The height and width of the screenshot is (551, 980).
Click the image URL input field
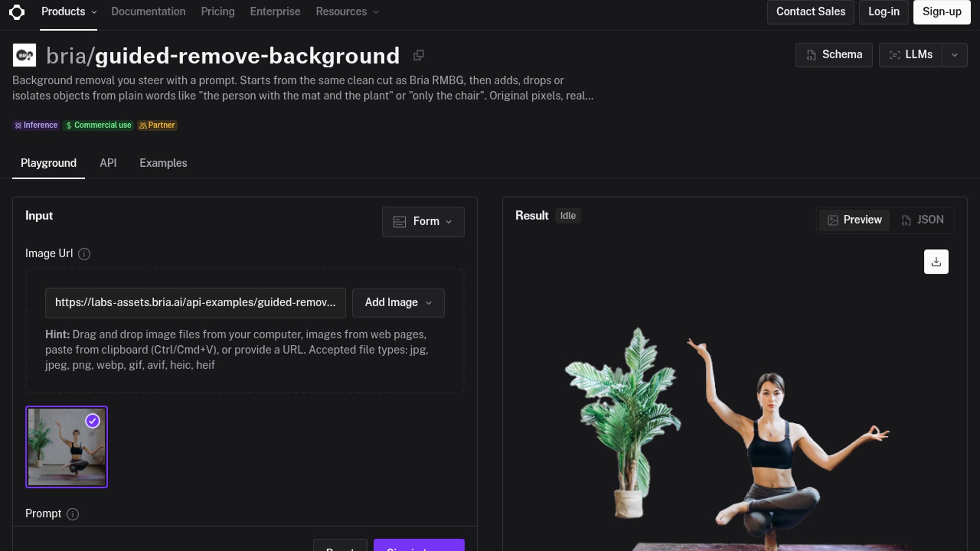[x=195, y=303]
